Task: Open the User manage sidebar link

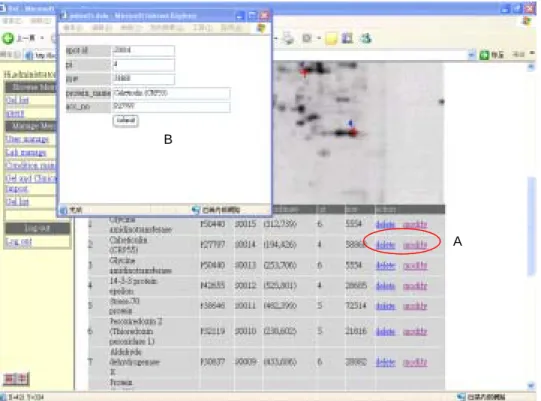Action: pos(27,139)
